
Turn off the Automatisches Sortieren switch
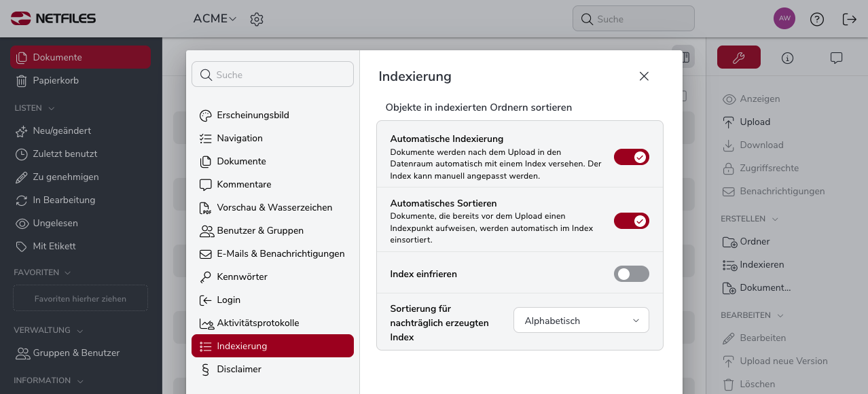coord(632,221)
